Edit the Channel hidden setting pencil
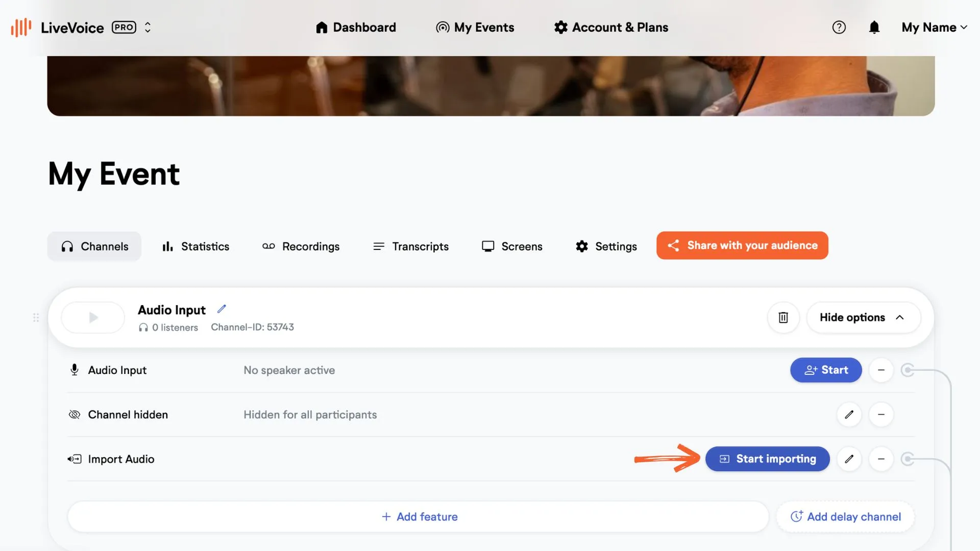Screen dimensions: 980x551 pyautogui.click(x=849, y=414)
